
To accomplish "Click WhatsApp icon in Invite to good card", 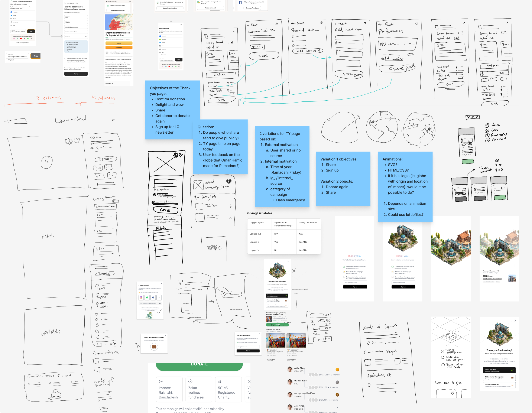I will (x=147, y=297).
